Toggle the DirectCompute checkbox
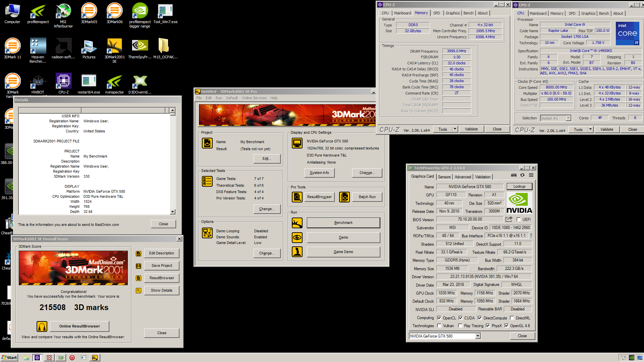The image size is (644, 362). click(480, 318)
